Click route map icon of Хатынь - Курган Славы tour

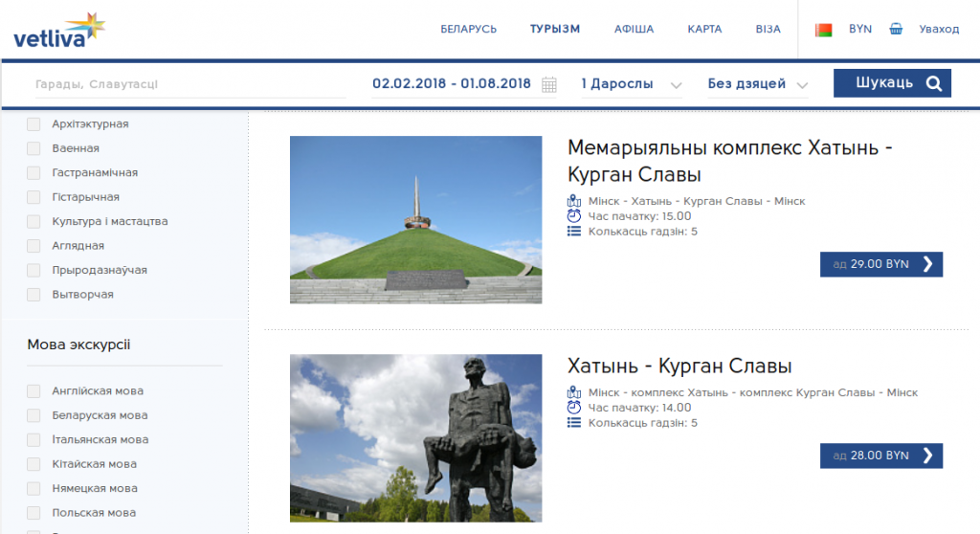[574, 392]
